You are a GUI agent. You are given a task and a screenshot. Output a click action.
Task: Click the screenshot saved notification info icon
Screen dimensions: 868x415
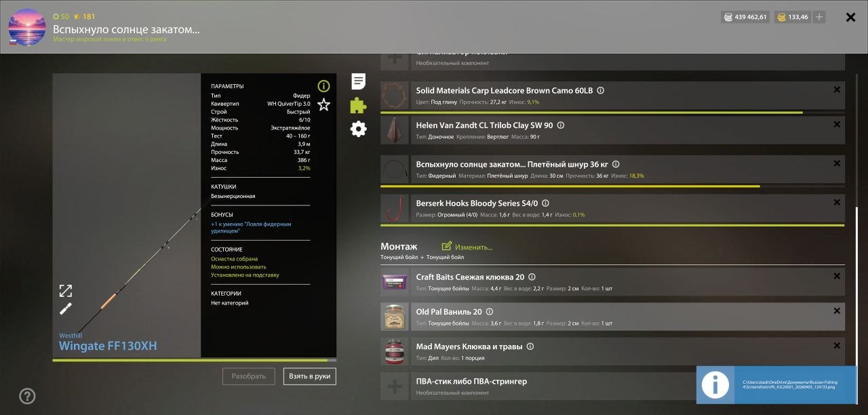pyautogui.click(x=715, y=385)
